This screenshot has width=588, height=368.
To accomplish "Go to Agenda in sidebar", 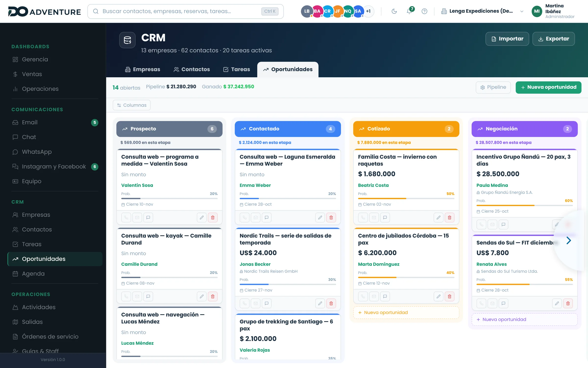I will (x=55, y=274).
